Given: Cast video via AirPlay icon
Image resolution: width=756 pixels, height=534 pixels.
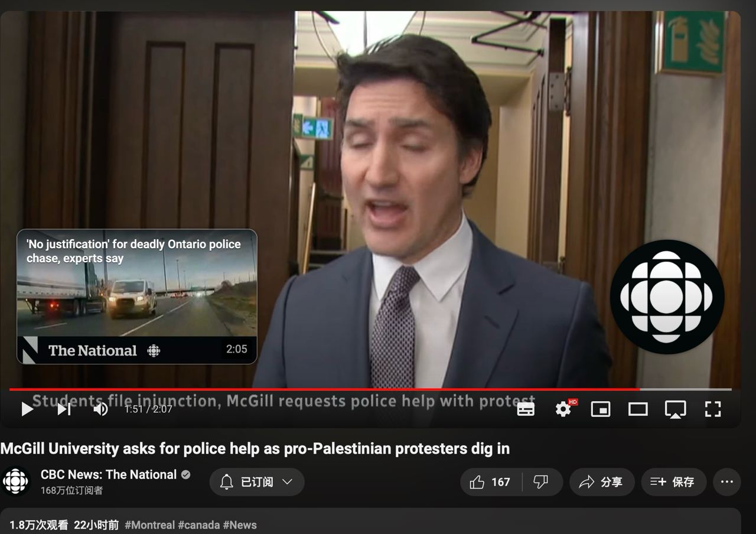Looking at the screenshot, I should pyautogui.click(x=675, y=409).
